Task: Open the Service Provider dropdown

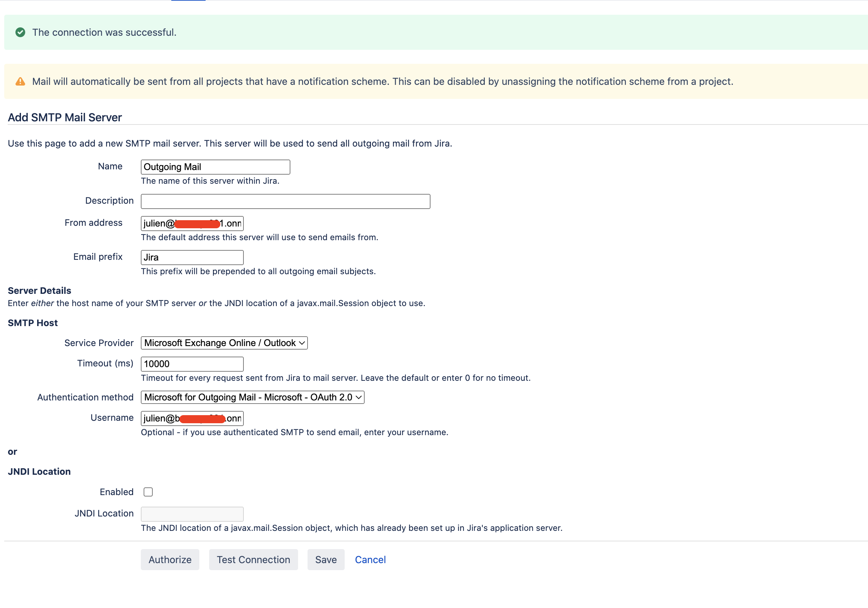Action: pyautogui.click(x=224, y=343)
